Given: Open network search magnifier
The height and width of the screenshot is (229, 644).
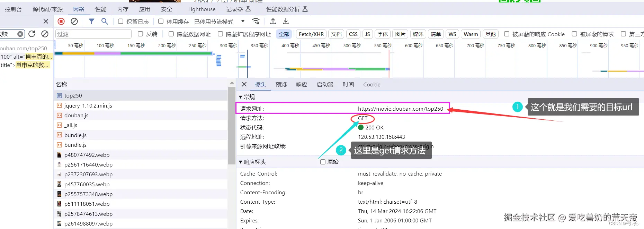Looking at the screenshot, I should coord(104,22).
